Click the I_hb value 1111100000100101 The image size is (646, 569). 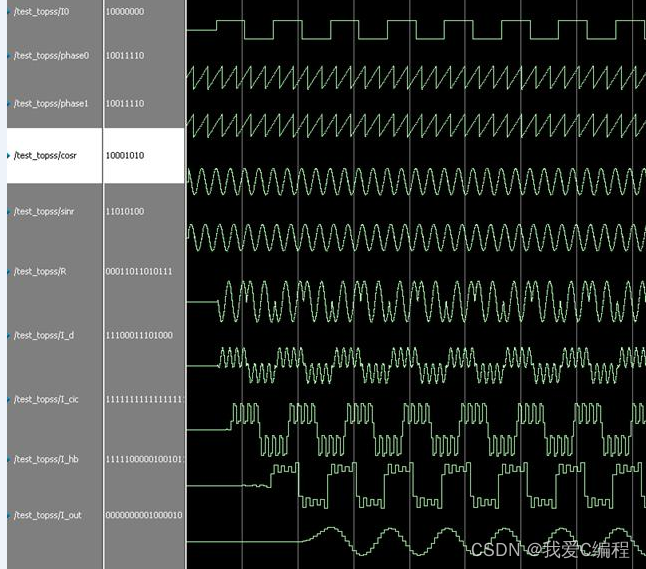coord(144,459)
